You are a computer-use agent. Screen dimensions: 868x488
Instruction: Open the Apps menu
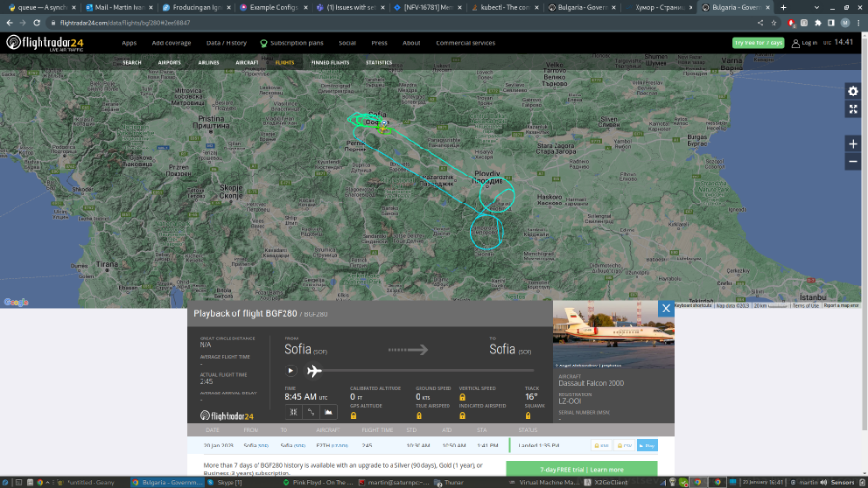click(x=129, y=43)
